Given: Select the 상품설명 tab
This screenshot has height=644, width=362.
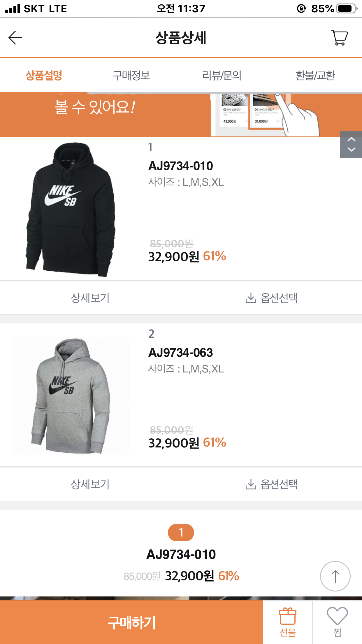Looking at the screenshot, I should (x=44, y=76).
